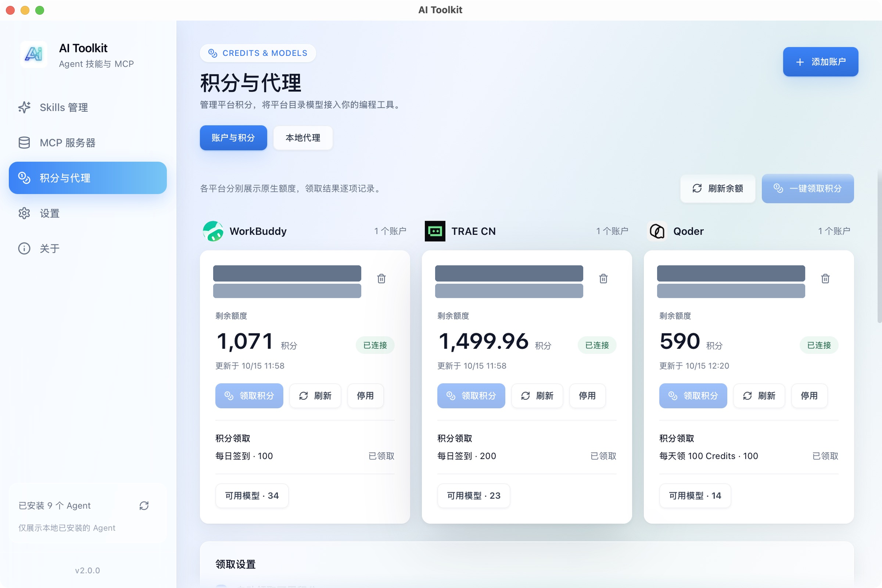Click 停用 on TRAE CN card
Image resolution: width=882 pixels, height=588 pixels.
click(588, 396)
